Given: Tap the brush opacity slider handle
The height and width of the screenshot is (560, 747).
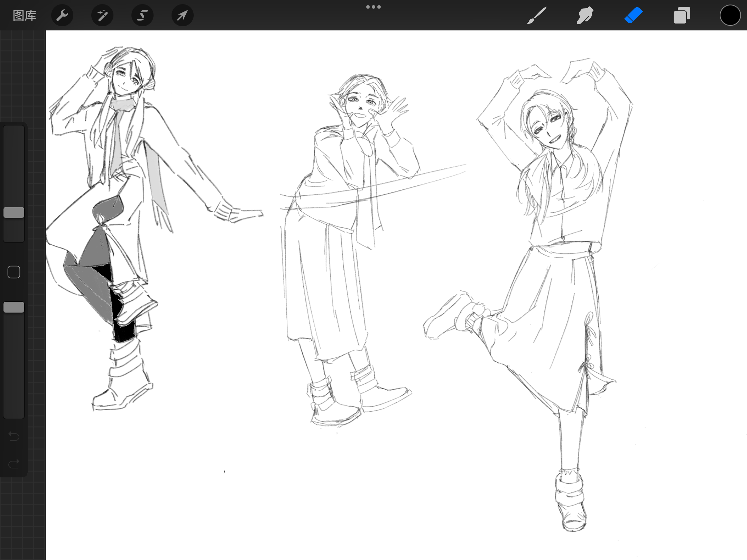Looking at the screenshot, I should [x=14, y=307].
